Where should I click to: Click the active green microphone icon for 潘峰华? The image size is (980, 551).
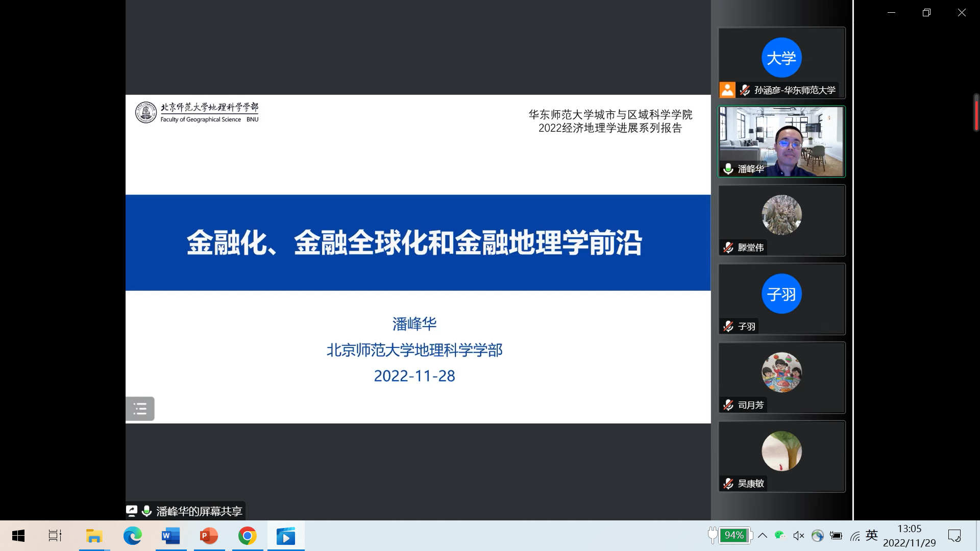[728, 169]
